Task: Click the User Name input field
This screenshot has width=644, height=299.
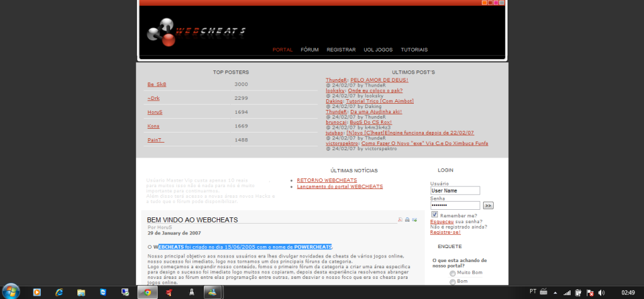Action: click(455, 190)
